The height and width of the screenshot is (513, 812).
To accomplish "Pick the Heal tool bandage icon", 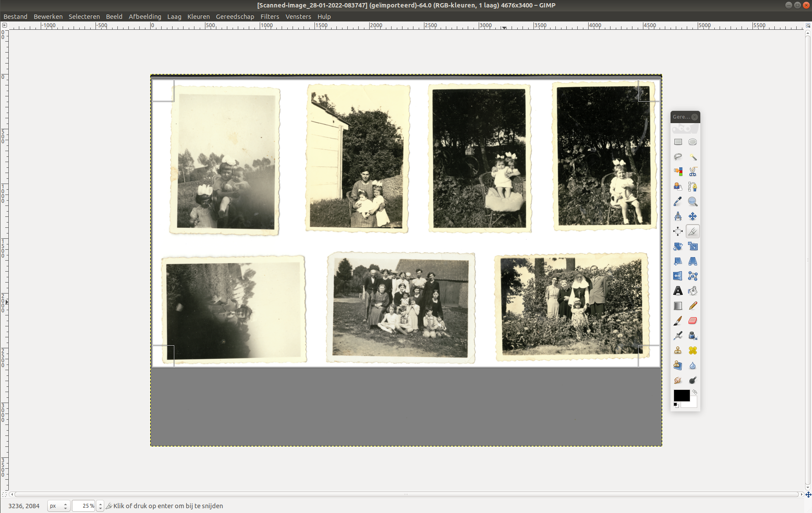I will click(x=693, y=350).
